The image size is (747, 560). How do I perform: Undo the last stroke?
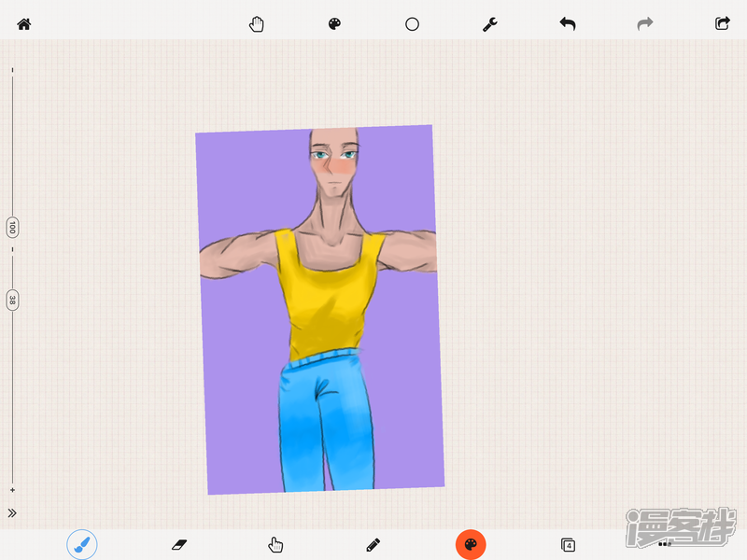point(568,24)
